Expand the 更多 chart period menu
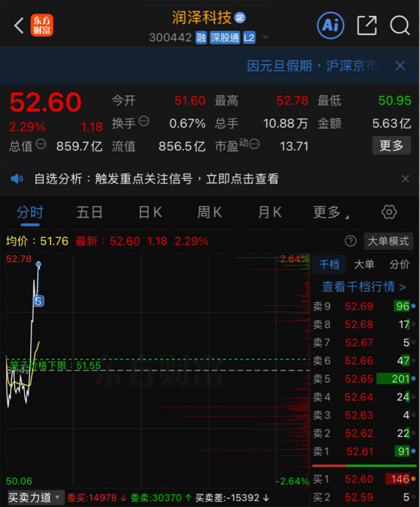The image size is (420, 507). coord(331,213)
